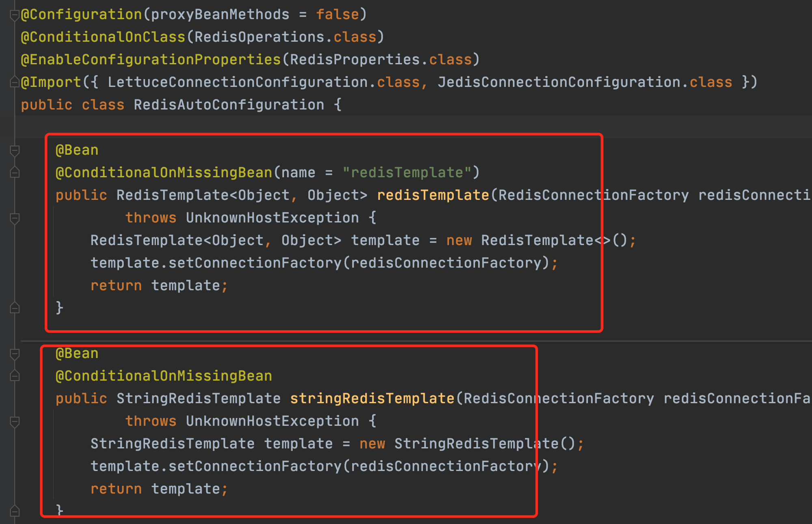
Task: Click the "redisTemplate" string literal
Action: tap(407, 173)
